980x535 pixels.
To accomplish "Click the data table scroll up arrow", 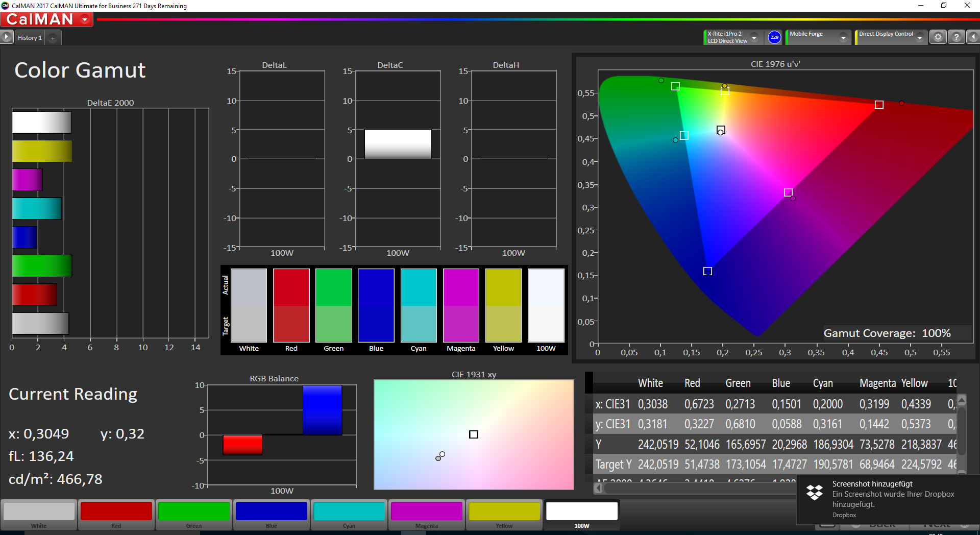I will coord(962,400).
